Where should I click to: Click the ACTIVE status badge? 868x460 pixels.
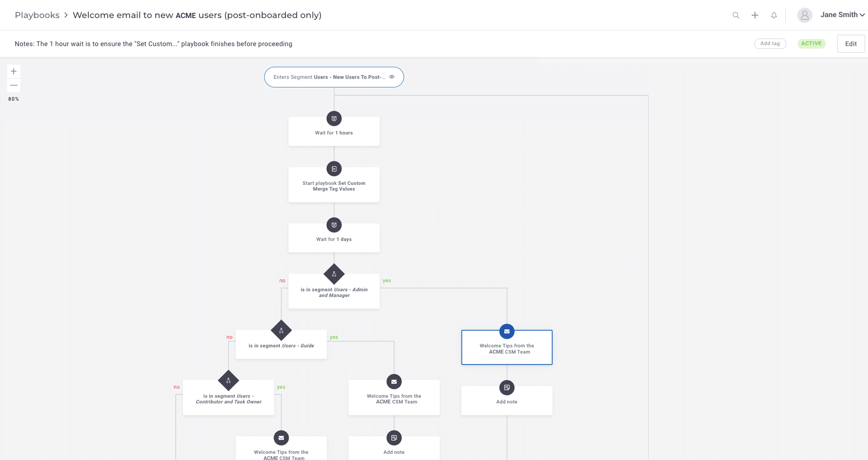point(811,43)
